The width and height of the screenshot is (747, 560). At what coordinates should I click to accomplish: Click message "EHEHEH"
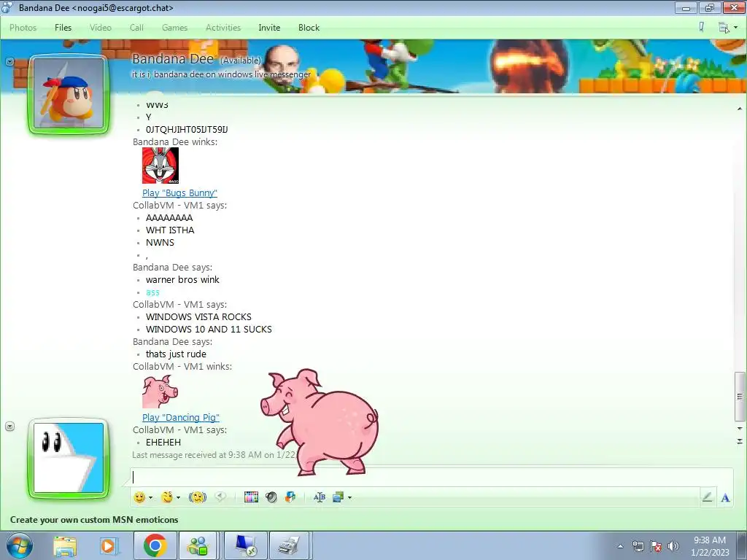click(x=163, y=442)
